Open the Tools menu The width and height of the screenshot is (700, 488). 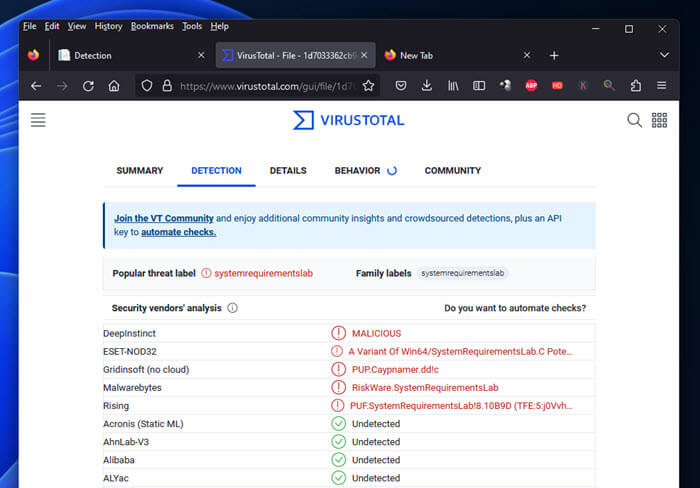click(x=192, y=26)
